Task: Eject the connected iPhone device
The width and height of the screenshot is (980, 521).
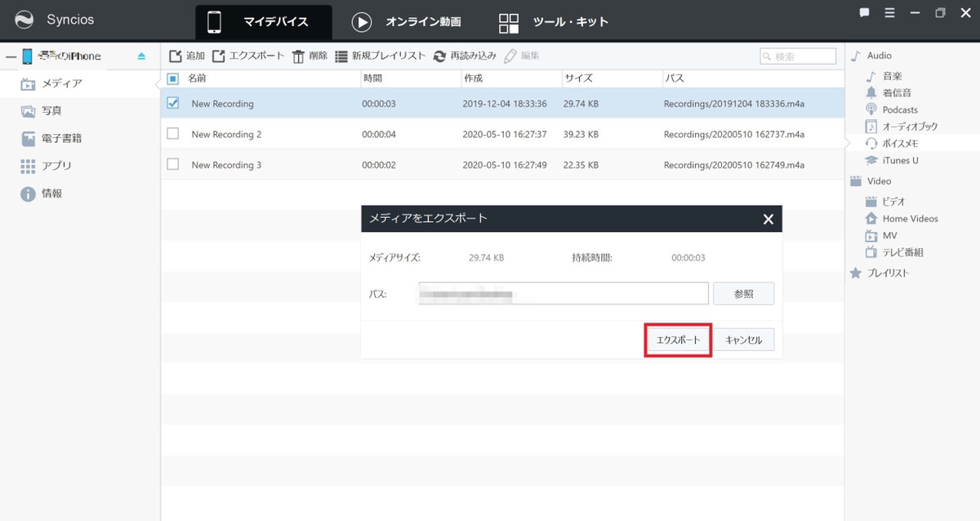Action: [x=140, y=56]
